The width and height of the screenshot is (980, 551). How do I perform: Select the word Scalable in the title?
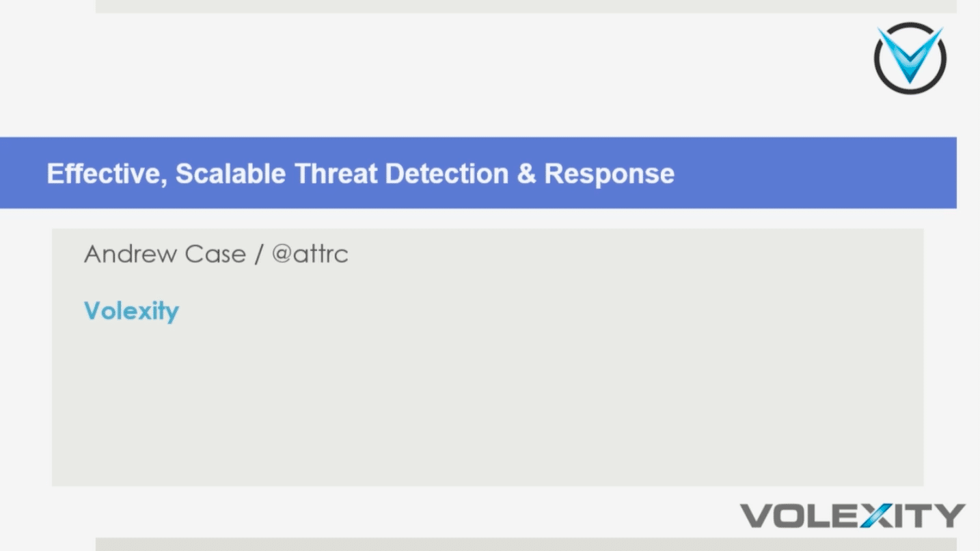tap(230, 174)
